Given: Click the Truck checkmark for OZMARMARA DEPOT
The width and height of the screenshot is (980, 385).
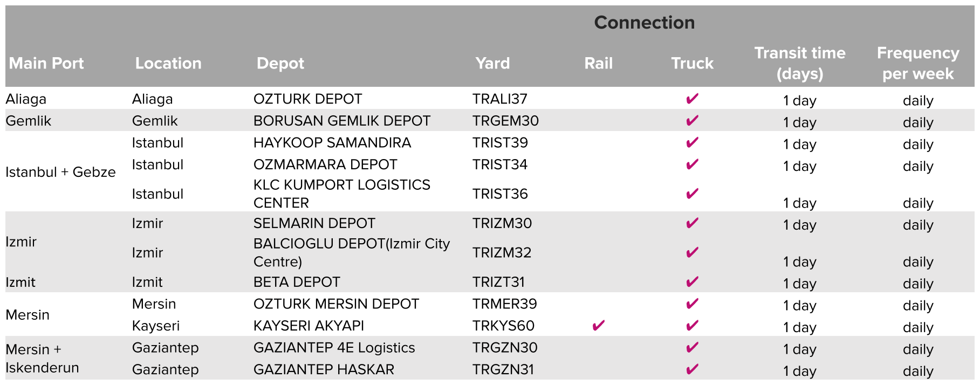Looking at the screenshot, I should pyautogui.click(x=692, y=164).
